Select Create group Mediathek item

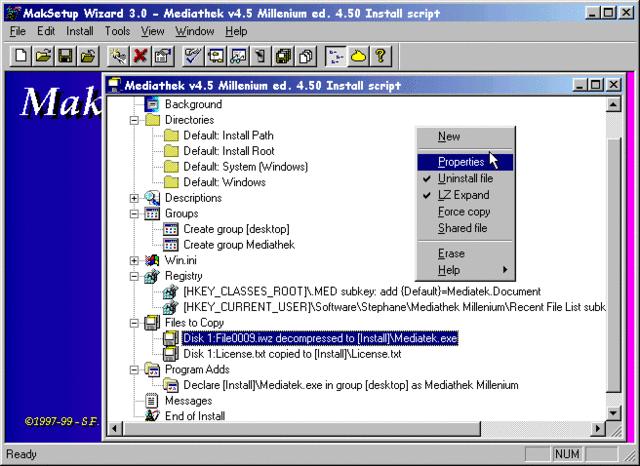pyautogui.click(x=239, y=245)
